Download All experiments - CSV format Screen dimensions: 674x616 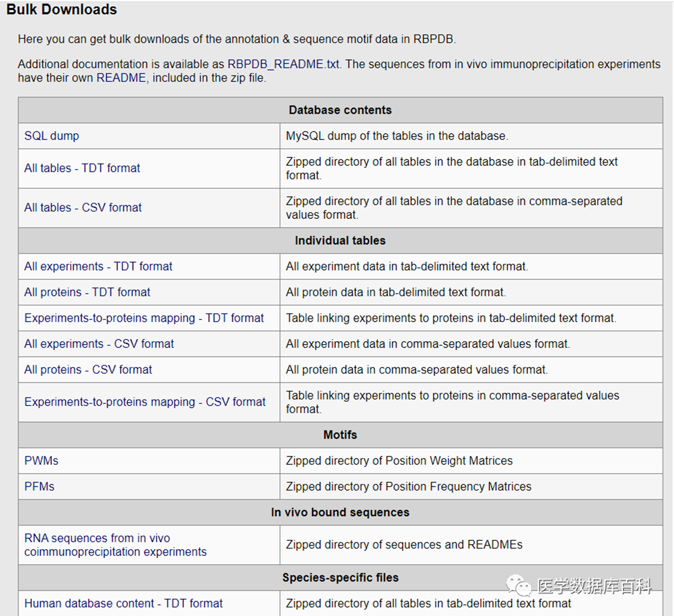99,344
